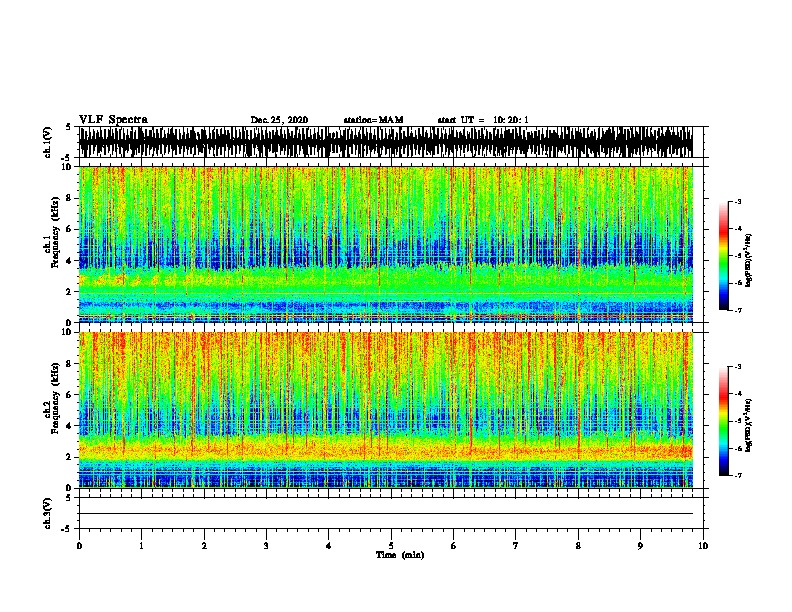The height and width of the screenshot is (612, 792).
Task: Click the flat ch.3 waveform line
Action: pos(386,514)
